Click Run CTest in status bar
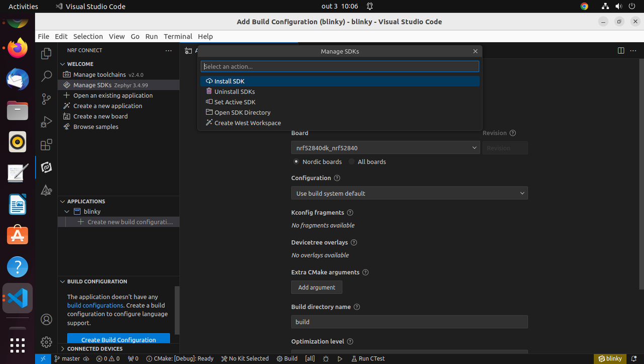Screen dimensions: 644x364 368,358
